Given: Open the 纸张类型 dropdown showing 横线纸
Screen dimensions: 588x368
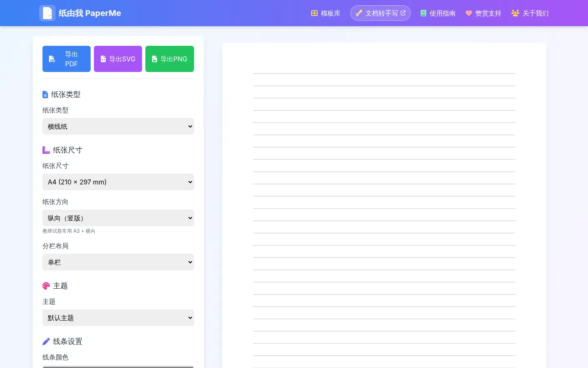Looking at the screenshot, I should 118,126.
